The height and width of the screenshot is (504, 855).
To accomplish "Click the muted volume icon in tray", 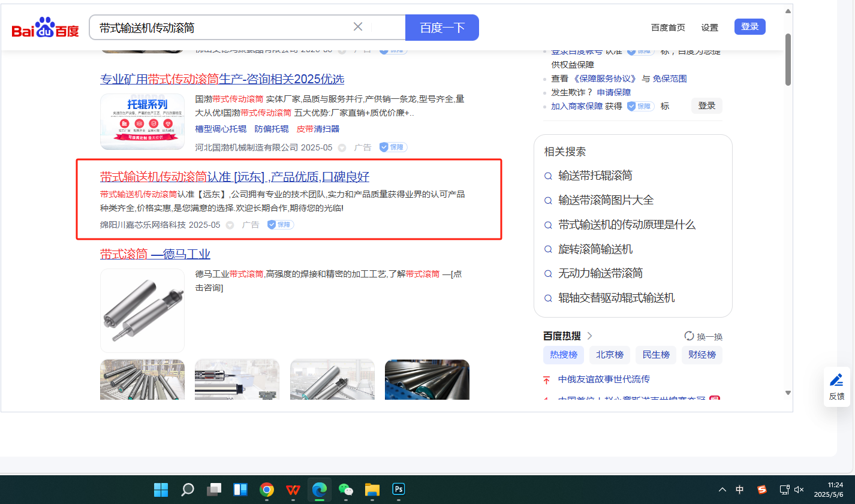I will coord(799,490).
